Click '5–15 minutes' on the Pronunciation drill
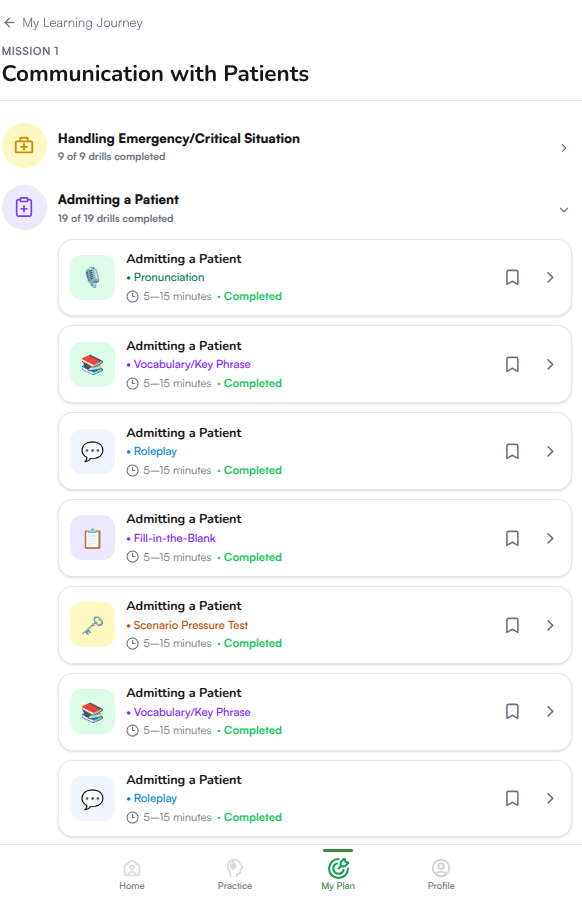Viewport: 582px width, 903px height. point(177,297)
